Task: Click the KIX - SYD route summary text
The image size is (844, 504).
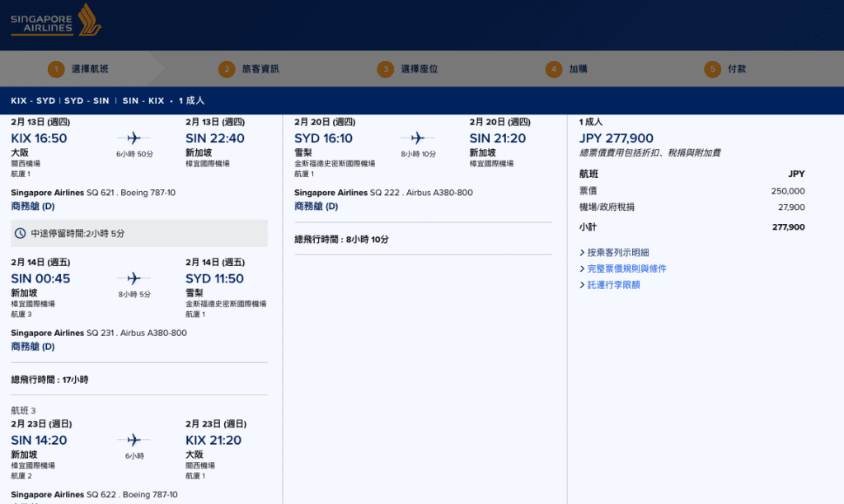Action: tap(33, 100)
